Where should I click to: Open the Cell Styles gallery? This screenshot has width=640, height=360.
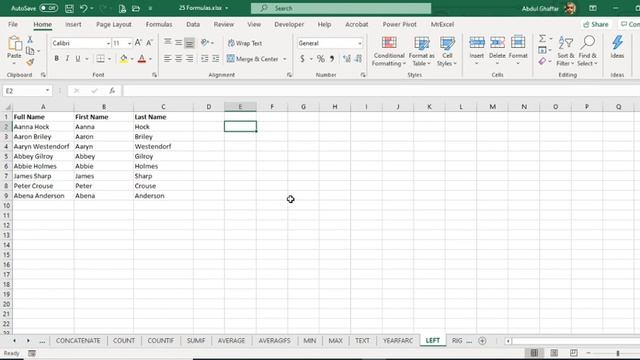[x=447, y=51]
